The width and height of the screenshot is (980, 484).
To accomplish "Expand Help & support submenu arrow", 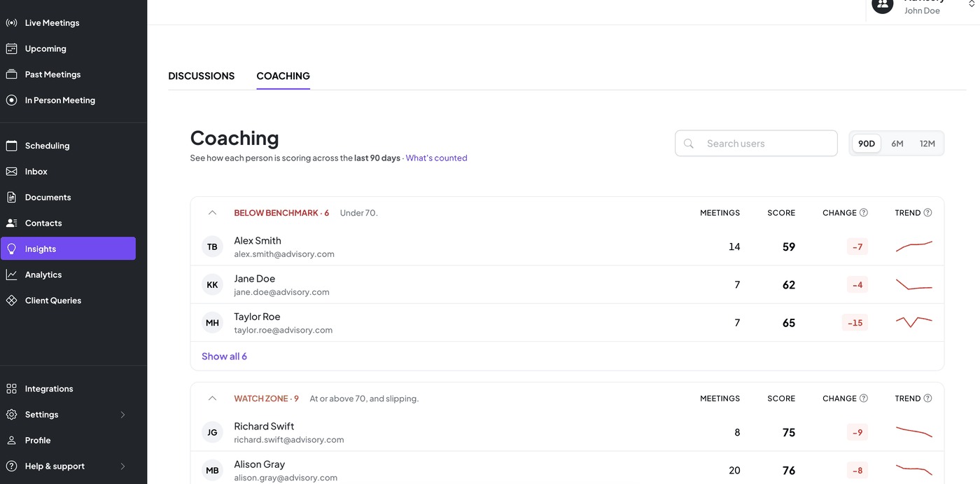I will coord(122,466).
